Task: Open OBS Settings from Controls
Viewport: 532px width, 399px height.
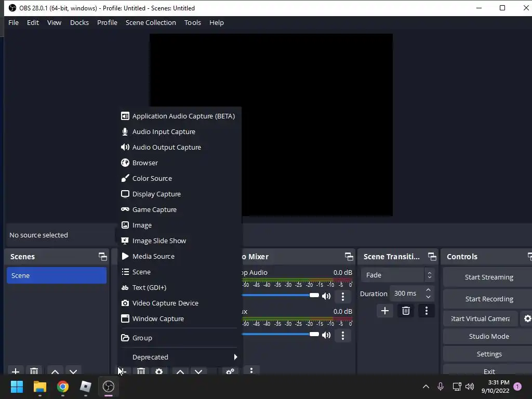Action: pyautogui.click(x=488, y=354)
